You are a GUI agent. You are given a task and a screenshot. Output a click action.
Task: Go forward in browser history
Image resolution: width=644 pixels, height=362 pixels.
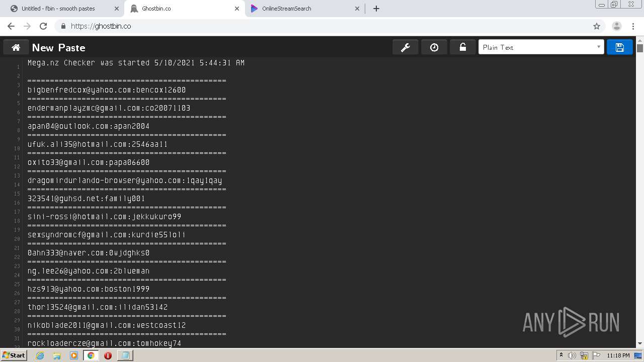(27, 26)
